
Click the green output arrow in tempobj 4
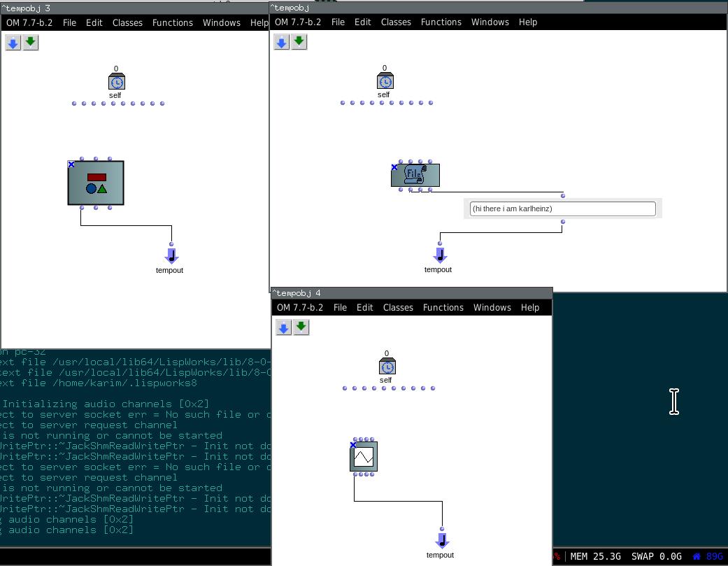[x=301, y=327]
